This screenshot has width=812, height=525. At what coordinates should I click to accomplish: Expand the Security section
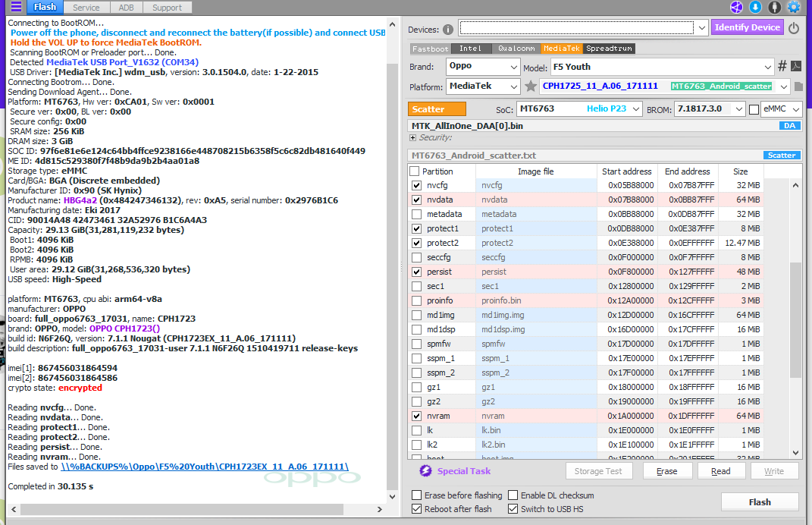[x=412, y=138]
